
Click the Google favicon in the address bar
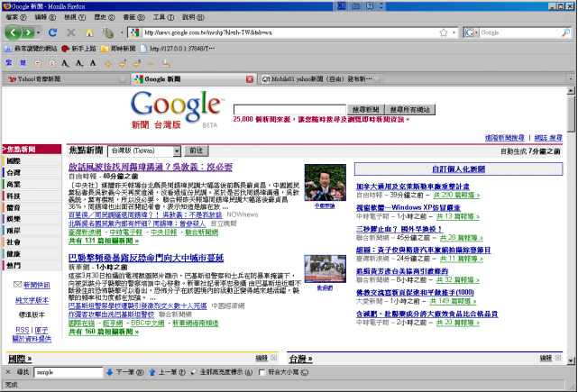click(x=135, y=32)
